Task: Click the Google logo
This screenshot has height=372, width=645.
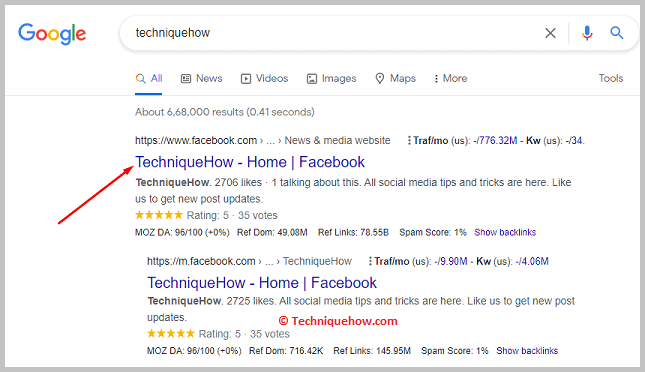Action: point(52,33)
